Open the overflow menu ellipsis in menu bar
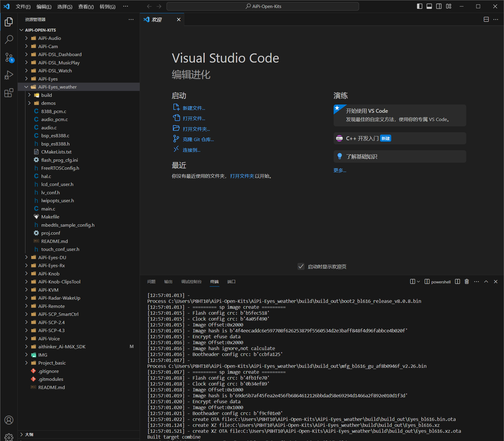Viewport: 504px width, 441px height. click(125, 6)
